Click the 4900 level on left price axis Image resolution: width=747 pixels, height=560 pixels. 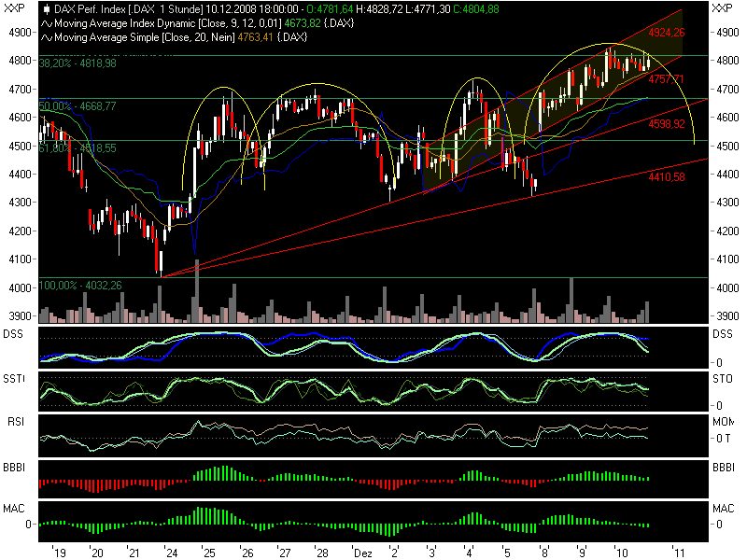click(20, 33)
